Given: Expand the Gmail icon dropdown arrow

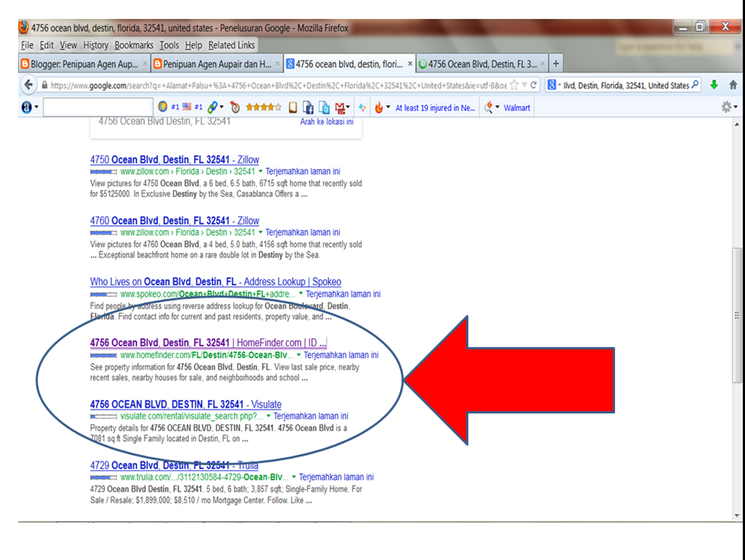Looking at the screenshot, I should coord(349,107).
